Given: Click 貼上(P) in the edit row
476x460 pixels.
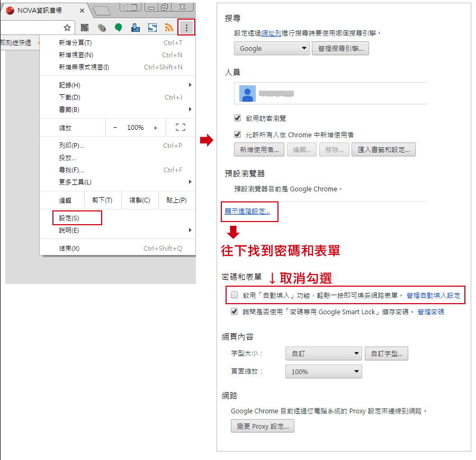Looking at the screenshot, I should click(177, 200).
